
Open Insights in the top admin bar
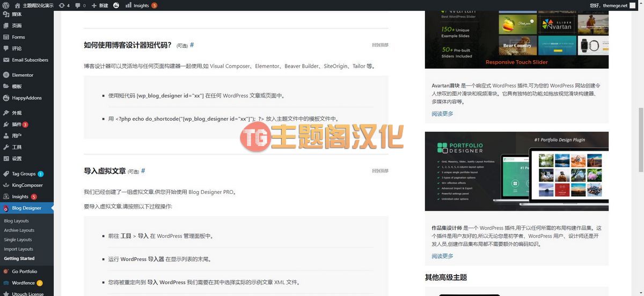[x=141, y=5]
